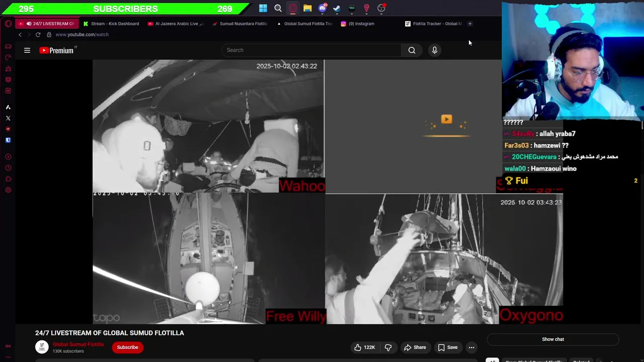Open the Windows Start button
The image size is (644, 362).
263,8
